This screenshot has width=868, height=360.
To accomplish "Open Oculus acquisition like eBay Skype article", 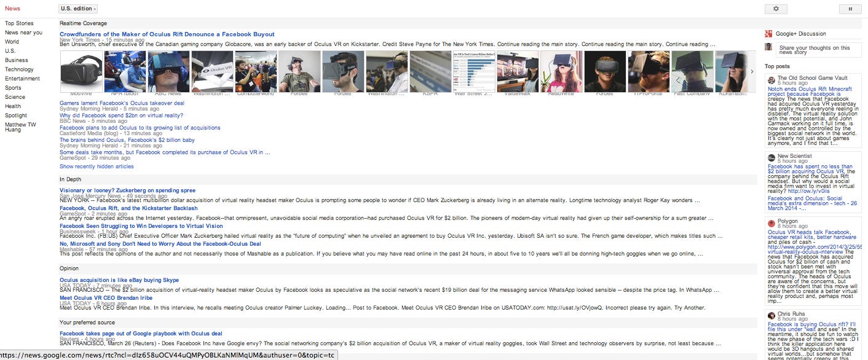I will [119, 280].
